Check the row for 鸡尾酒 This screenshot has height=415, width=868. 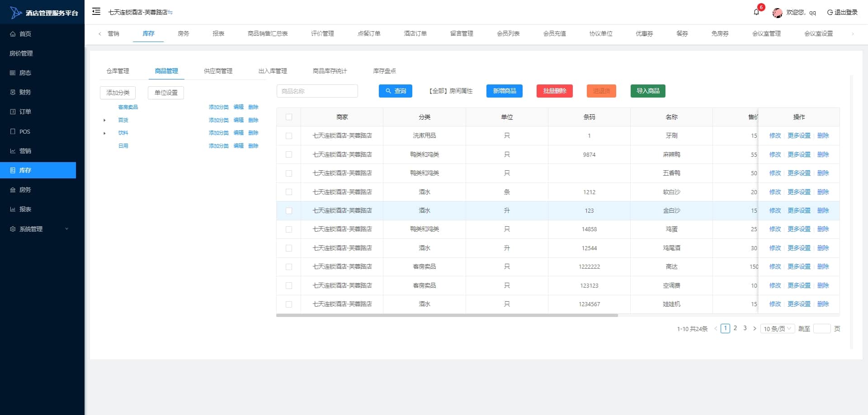click(289, 248)
